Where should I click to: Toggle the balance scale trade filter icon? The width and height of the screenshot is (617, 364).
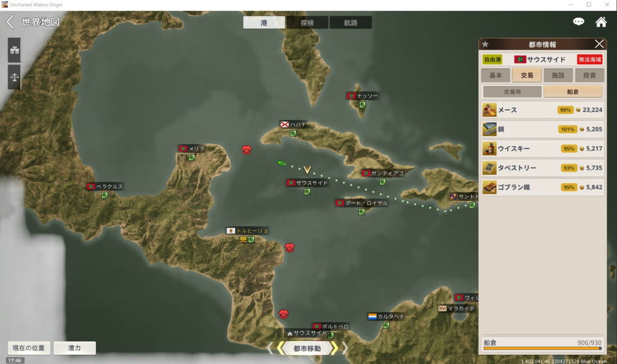point(14,77)
